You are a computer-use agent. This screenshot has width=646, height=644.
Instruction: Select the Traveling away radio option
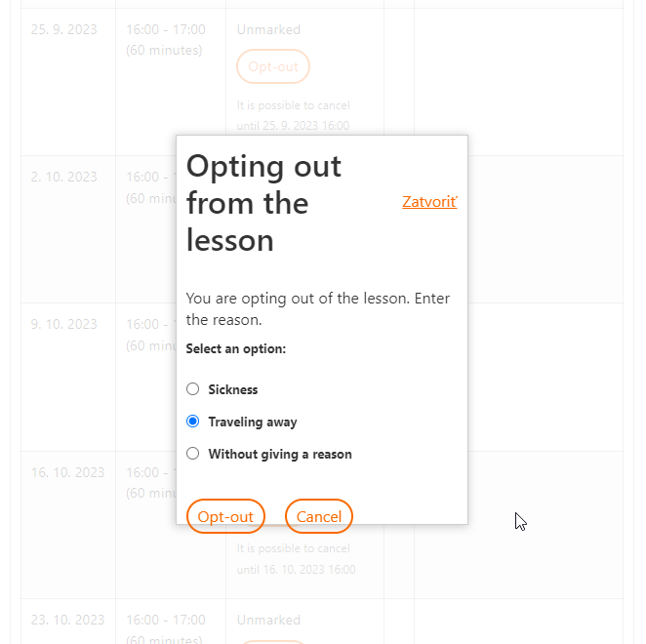click(192, 422)
